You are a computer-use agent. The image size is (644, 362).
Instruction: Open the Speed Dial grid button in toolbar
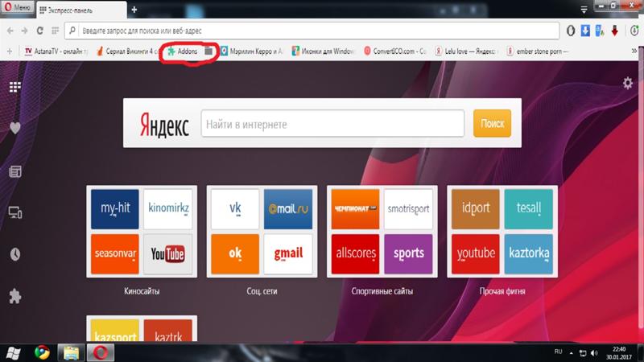point(55,31)
